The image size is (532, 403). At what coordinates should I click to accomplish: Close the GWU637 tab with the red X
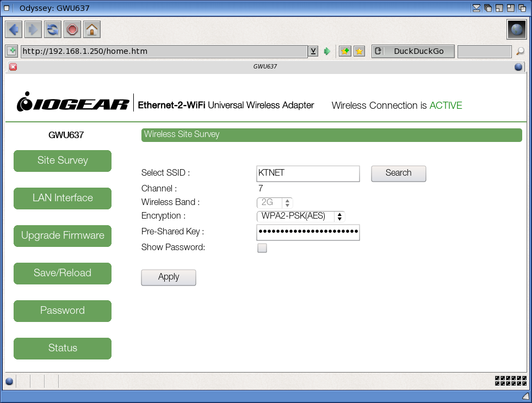pyautogui.click(x=13, y=67)
